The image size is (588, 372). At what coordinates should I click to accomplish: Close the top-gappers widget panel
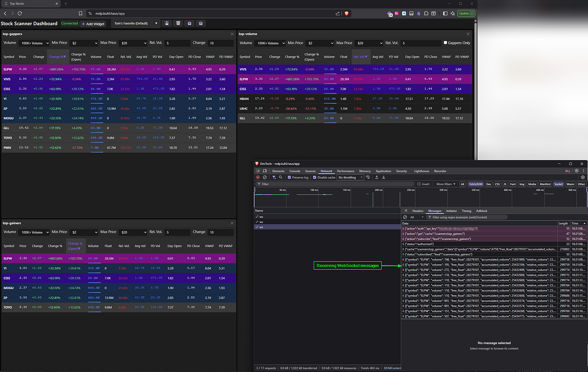(x=232, y=34)
